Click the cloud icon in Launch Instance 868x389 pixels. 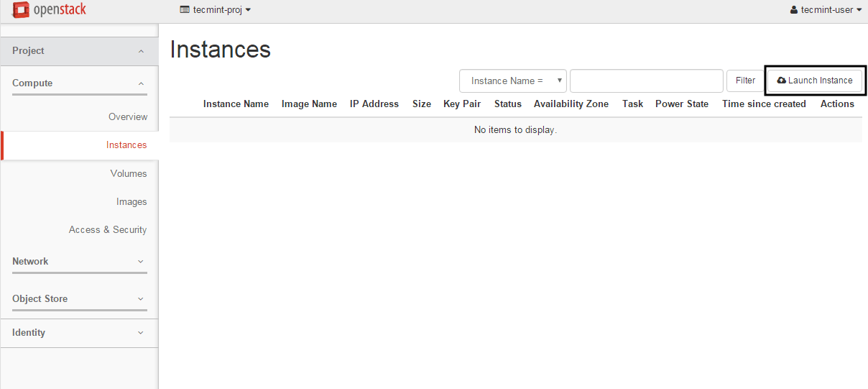[x=781, y=81]
